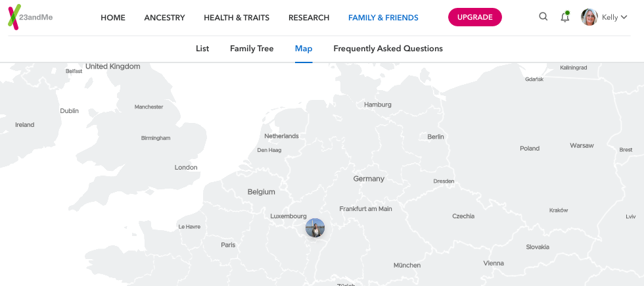Click the Germany label on map
644x286 pixels.
[369, 179]
